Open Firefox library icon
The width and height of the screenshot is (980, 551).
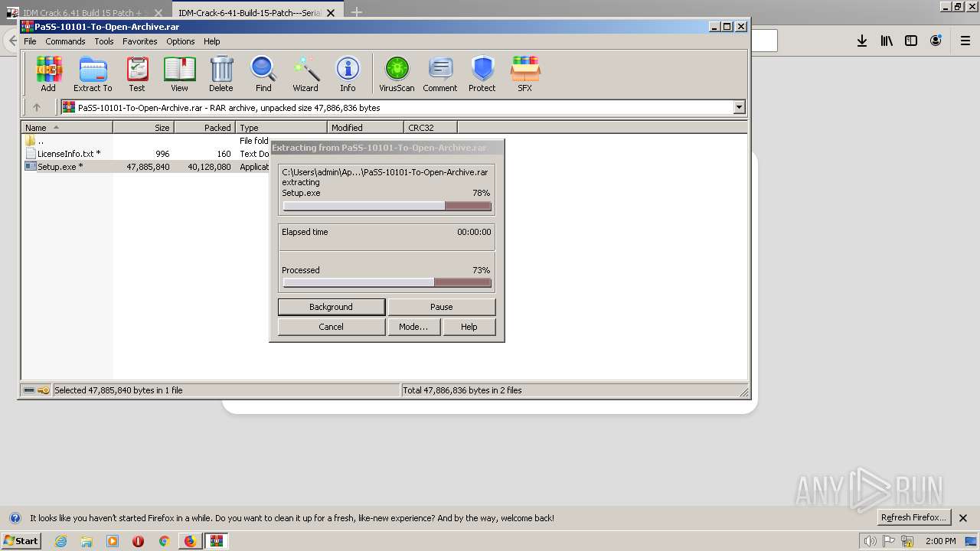887,41
